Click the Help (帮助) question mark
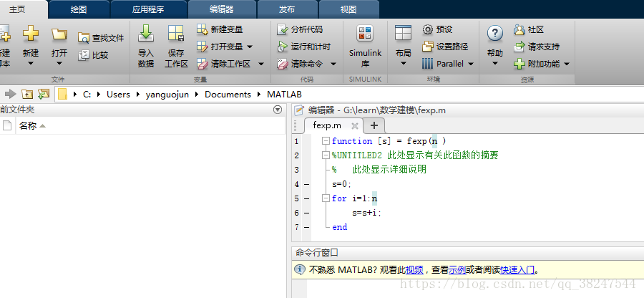This screenshot has width=644, height=298. (x=495, y=33)
